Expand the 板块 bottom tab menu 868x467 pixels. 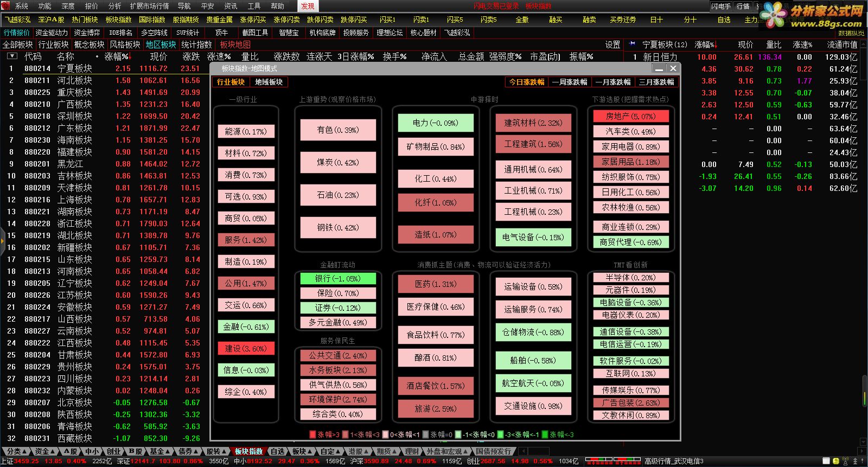click(303, 451)
